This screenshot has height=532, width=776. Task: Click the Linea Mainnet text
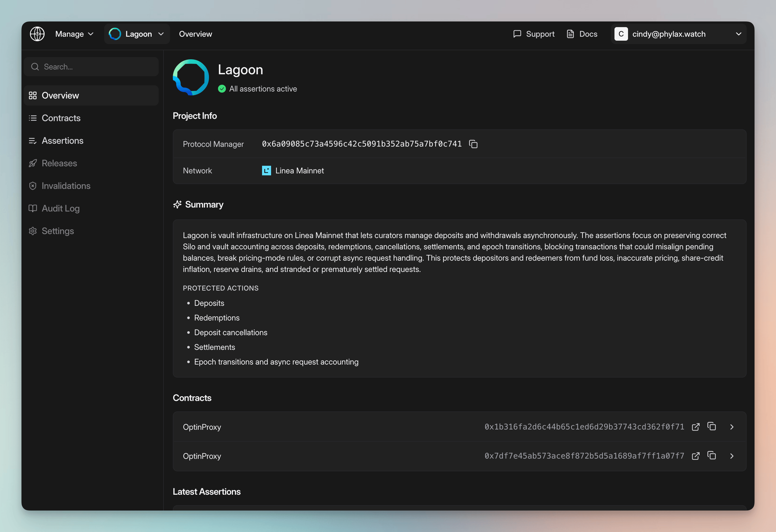(x=300, y=171)
